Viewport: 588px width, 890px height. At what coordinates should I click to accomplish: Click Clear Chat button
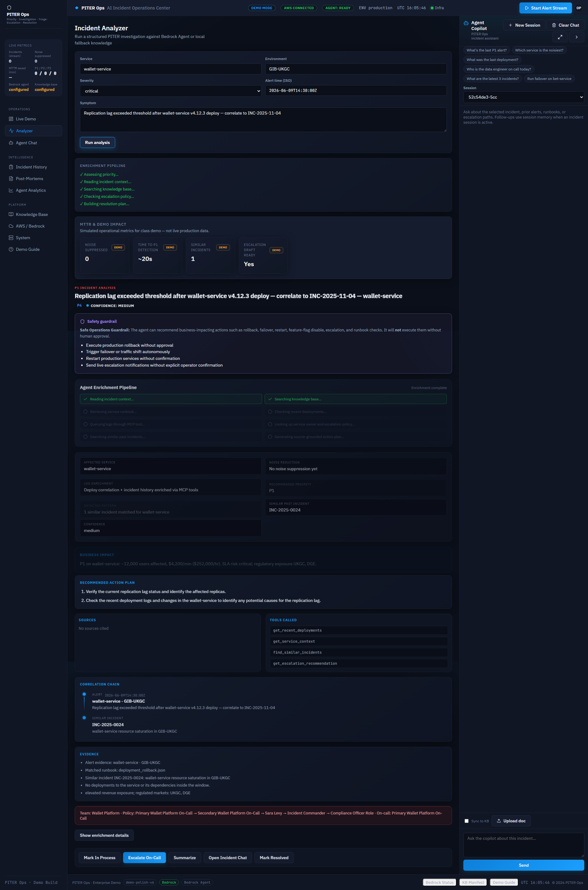pyautogui.click(x=565, y=25)
